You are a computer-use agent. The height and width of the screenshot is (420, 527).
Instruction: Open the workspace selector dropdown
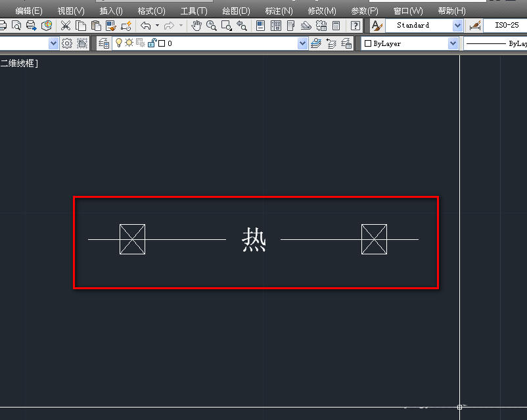tap(53, 43)
